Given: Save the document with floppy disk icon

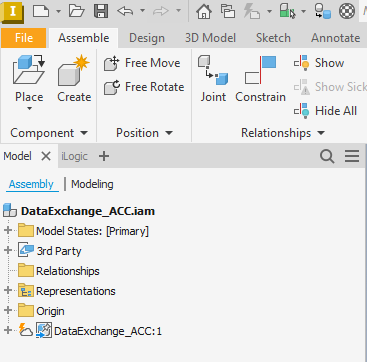Looking at the screenshot, I should pos(101,11).
